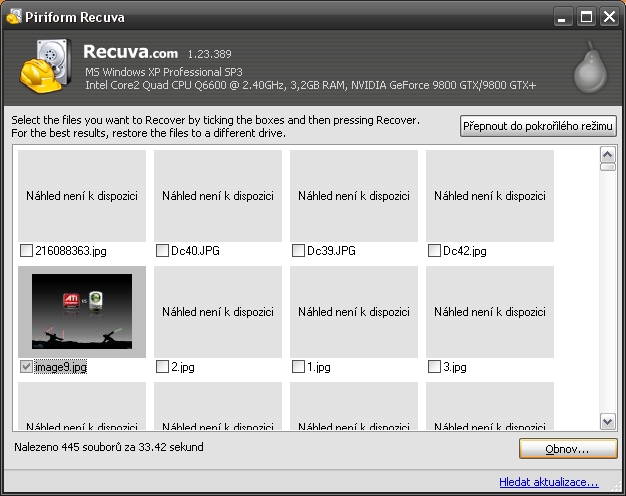Tick the checkbox for 3.jpg

click(434, 367)
